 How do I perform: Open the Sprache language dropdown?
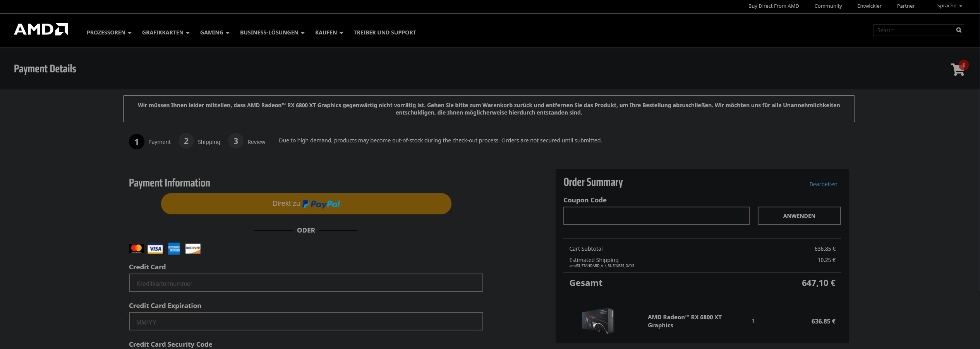pos(949,6)
